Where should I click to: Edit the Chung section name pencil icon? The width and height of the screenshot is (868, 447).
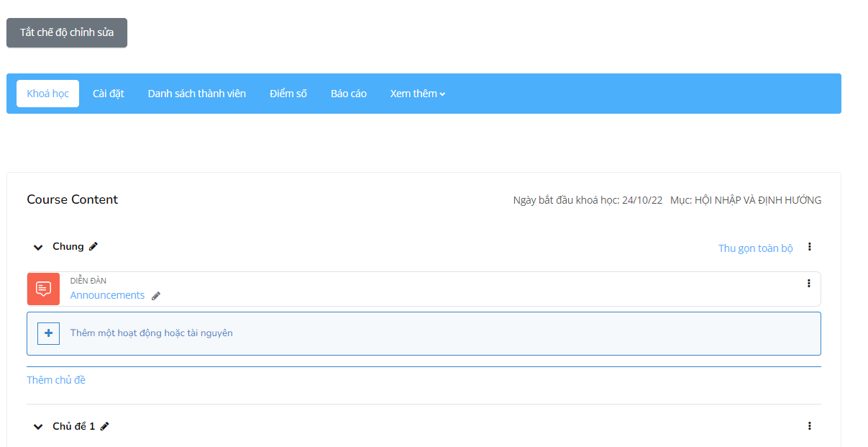[x=93, y=246]
